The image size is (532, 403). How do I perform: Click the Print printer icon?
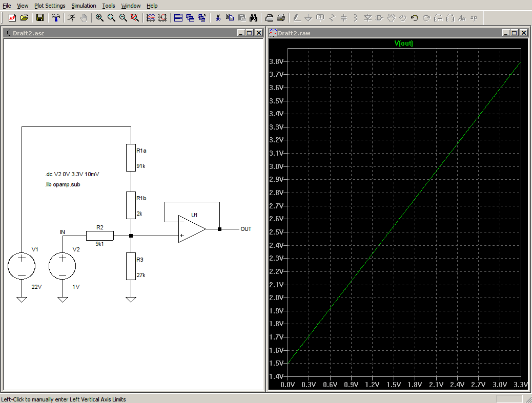[281, 17]
